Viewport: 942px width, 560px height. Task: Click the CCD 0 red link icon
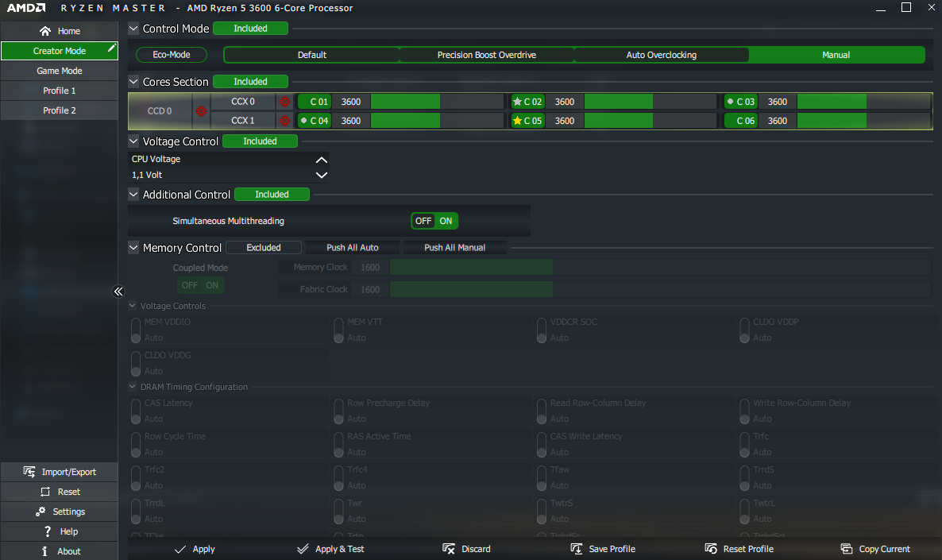click(x=201, y=111)
